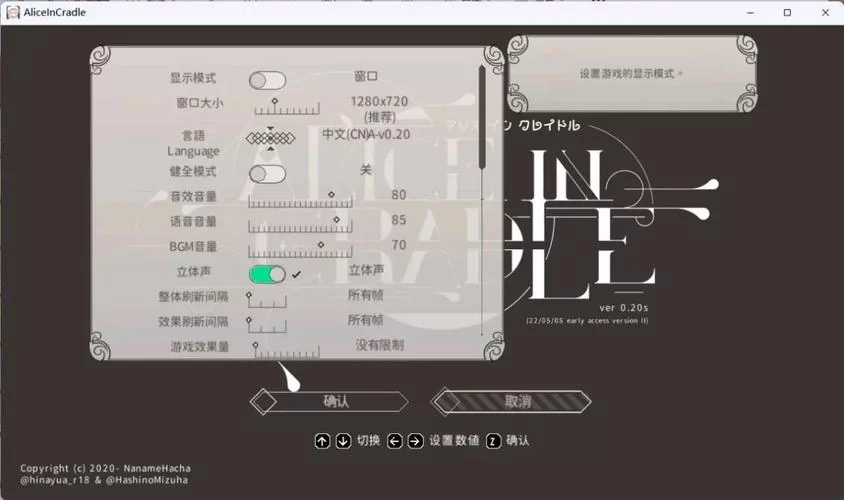
Task: Click the 85 voice volume value
Action: 399,220
